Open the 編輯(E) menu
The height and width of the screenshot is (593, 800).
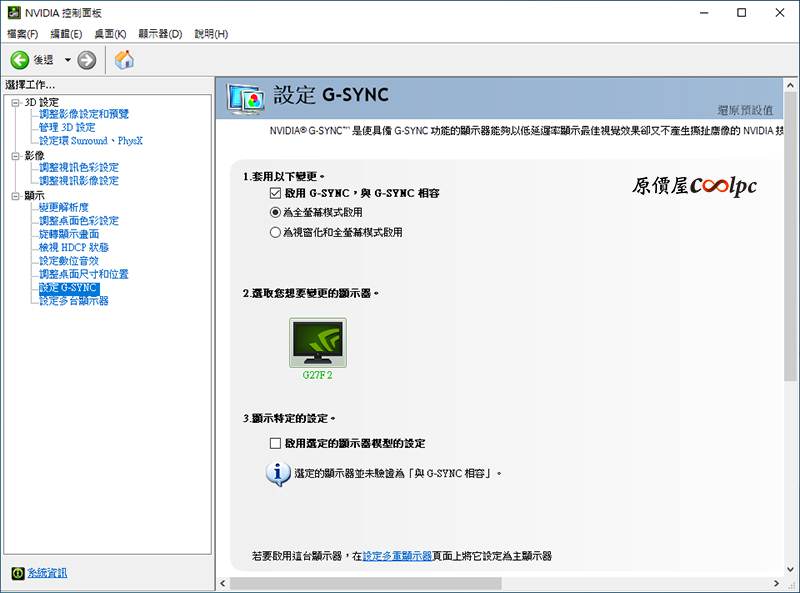(66, 34)
